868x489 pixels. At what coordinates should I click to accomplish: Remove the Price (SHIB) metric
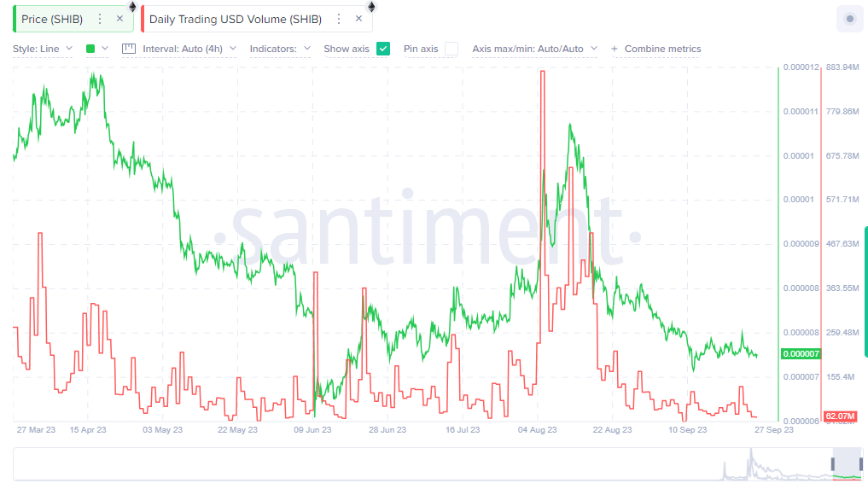pyautogui.click(x=119, y=19)
